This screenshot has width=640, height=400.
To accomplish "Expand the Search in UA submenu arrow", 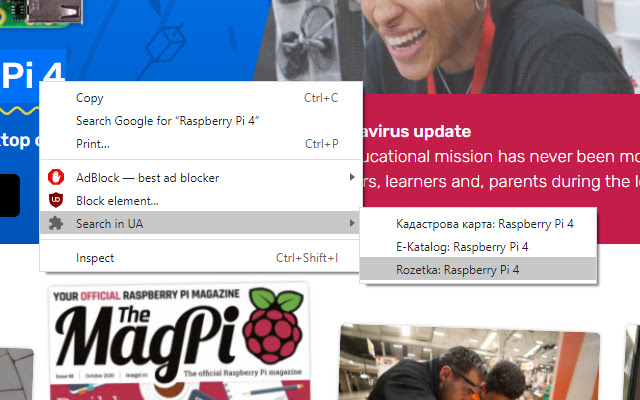I will point(352,223).
